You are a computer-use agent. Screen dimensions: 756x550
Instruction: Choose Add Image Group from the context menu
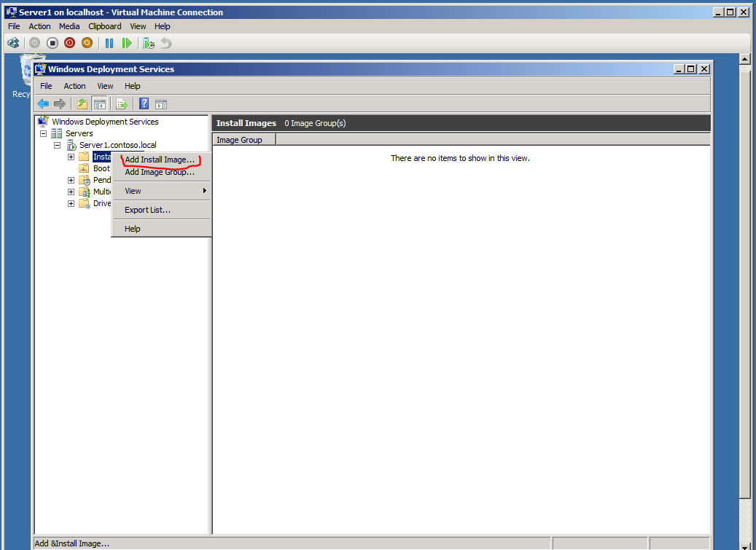[x=162, y=172]
